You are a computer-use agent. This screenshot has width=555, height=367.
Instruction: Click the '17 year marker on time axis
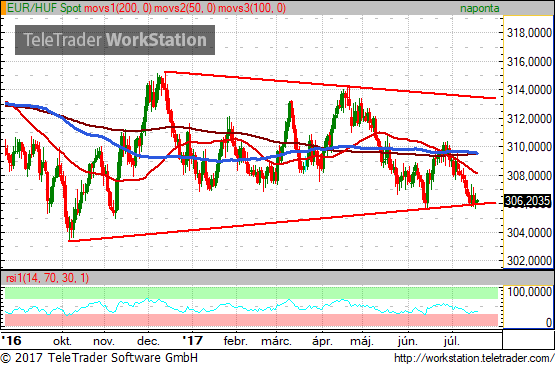[x=193, y=341]
